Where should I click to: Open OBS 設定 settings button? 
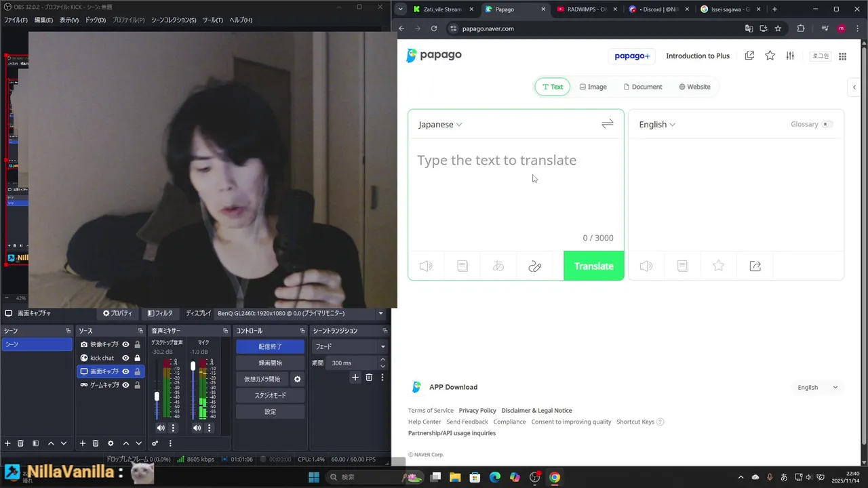[x=270, y=411]
